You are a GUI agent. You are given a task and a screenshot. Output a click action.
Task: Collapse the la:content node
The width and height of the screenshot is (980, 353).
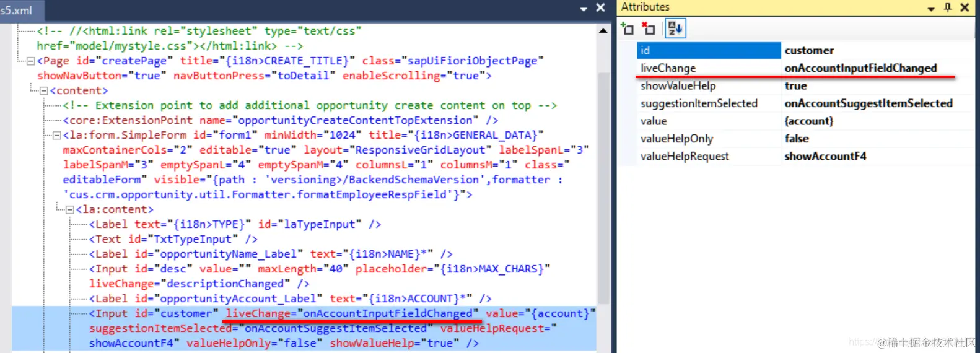tap(69, 210)
